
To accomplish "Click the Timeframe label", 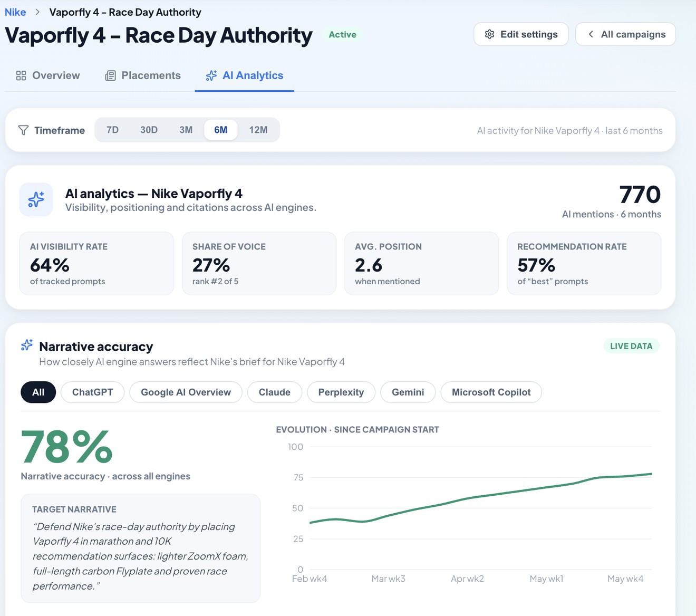I will 60,130.
